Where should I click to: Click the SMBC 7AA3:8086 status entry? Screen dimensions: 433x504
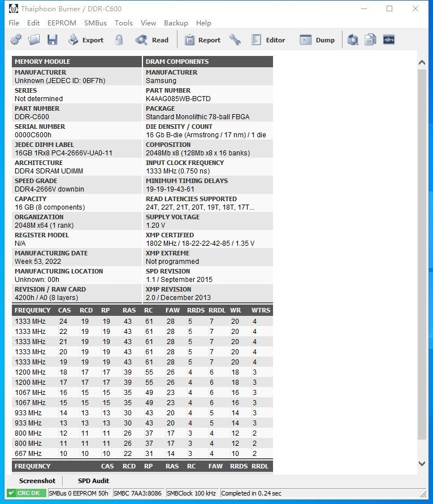point(137,493)
